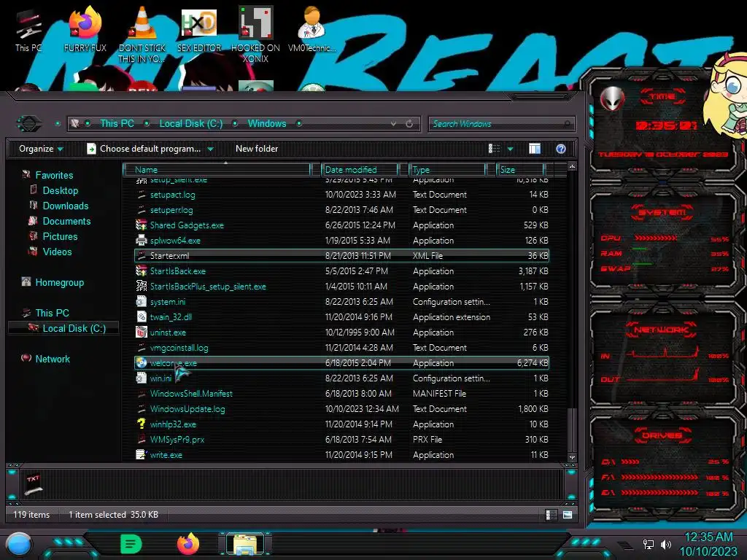Screen dimensions: 747x560
Task: Click the Search Windows input field
Action: (x=502, y=124)
